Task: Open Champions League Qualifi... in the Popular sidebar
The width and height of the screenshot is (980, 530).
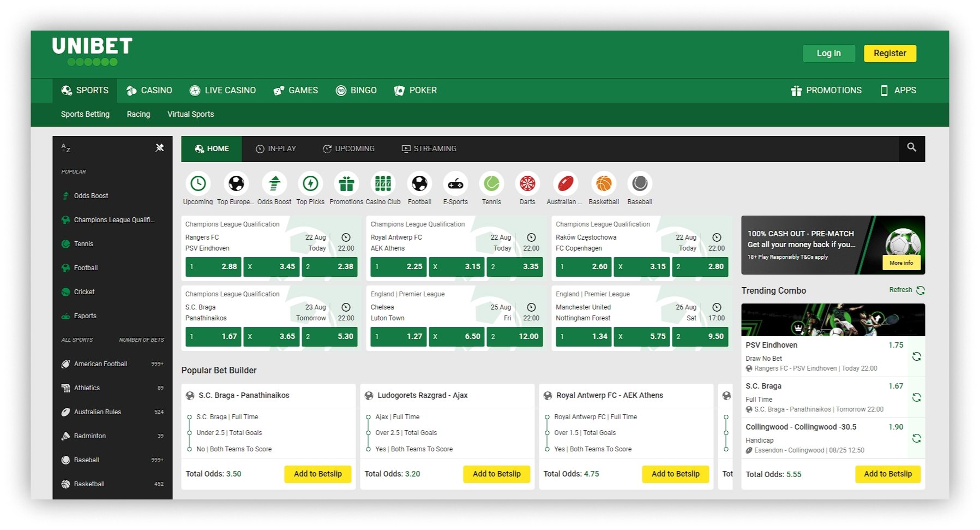Action: [114, 219]
